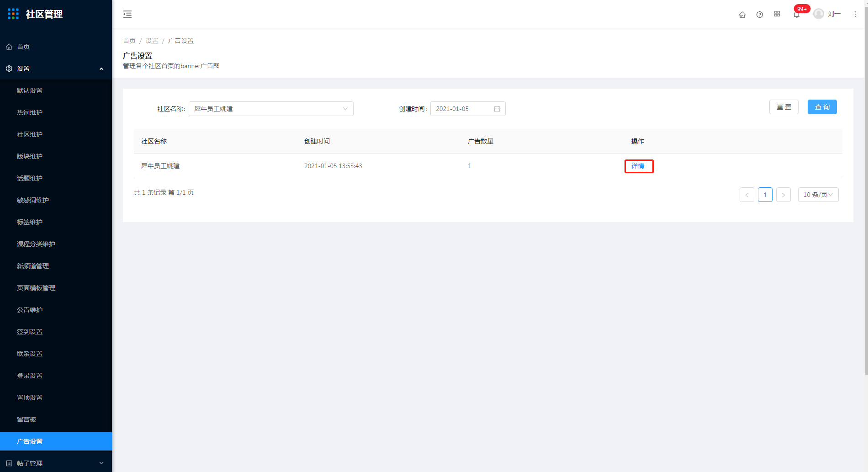Open the 社区名称 dropdown showing 犀牛员工姚建
Image resolution: width=868 pixels, height=472 pixels.
(x=271, y=109)
